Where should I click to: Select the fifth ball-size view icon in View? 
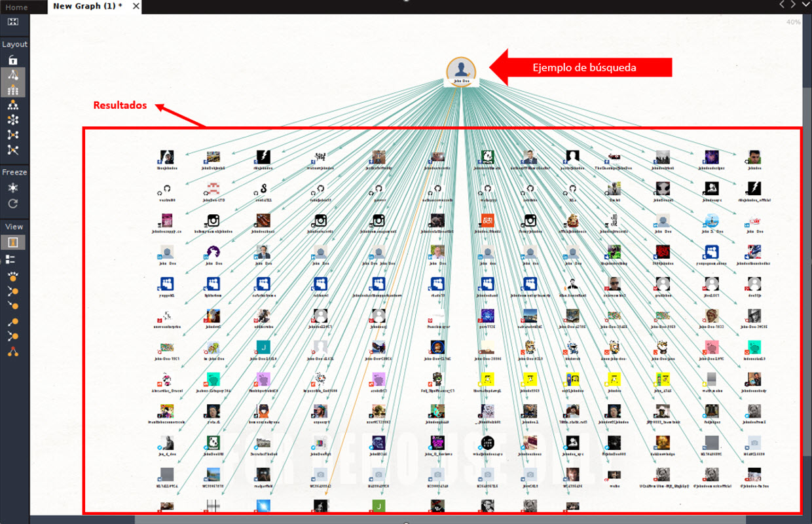click(13, 337)
